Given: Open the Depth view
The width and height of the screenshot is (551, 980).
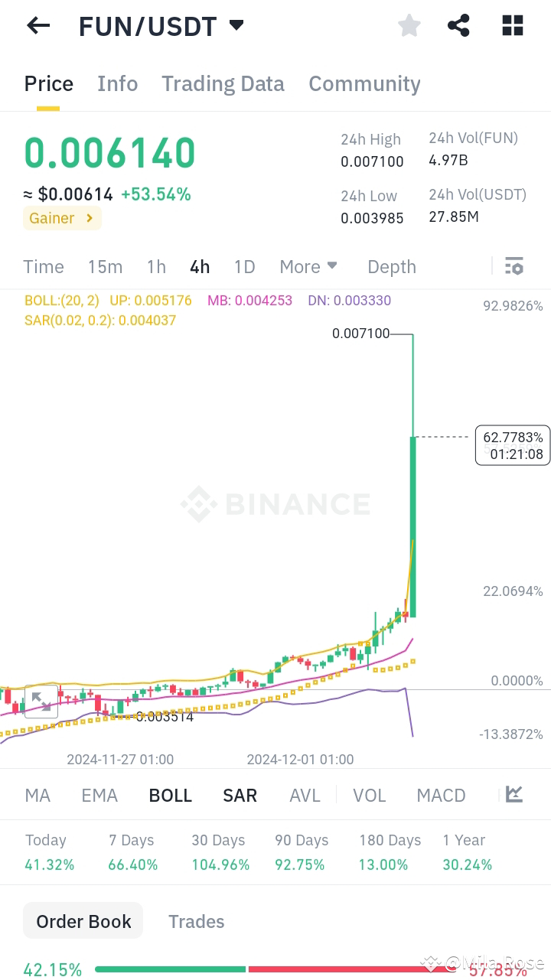Looking at the screenshot, I should coord(391,266).
